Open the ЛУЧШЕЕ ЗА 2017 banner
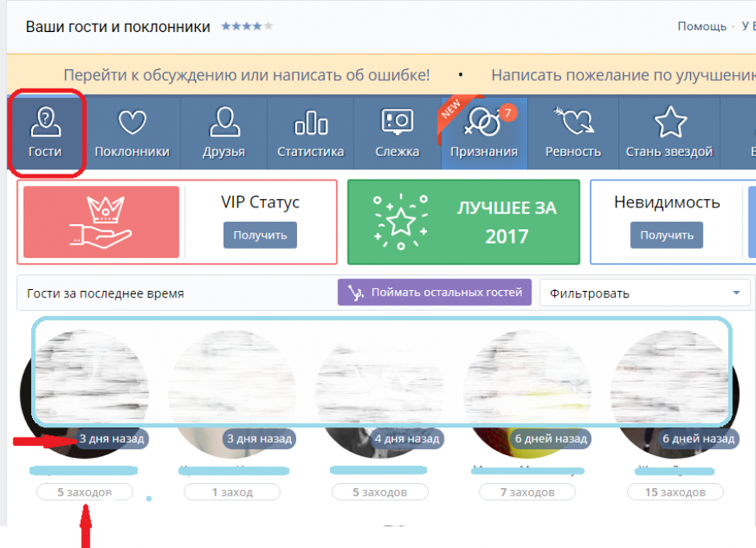This screenshot has height=548, width=756. coord(463,222)
